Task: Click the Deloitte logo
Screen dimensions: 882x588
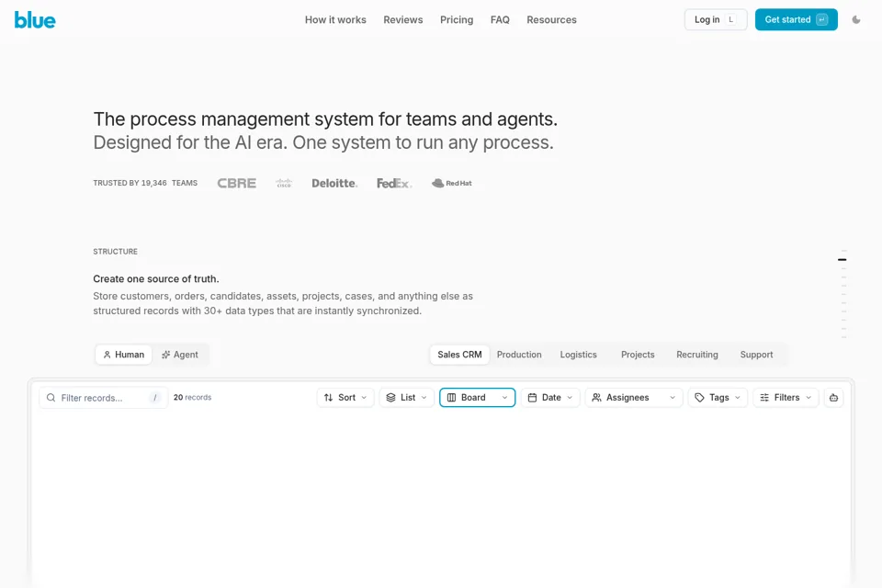Action: (x=334, y=184)
